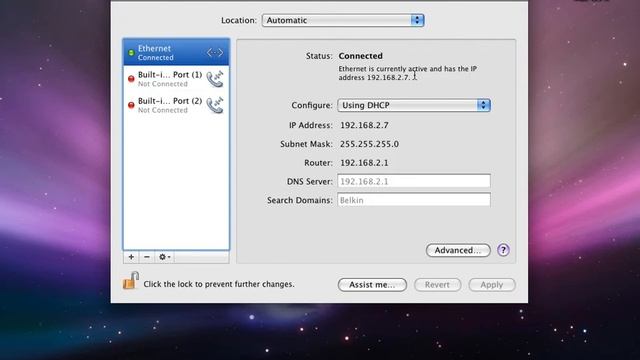640x360 pixels.
Task: Remove the selected service with minus button
Action: [147, 257]
